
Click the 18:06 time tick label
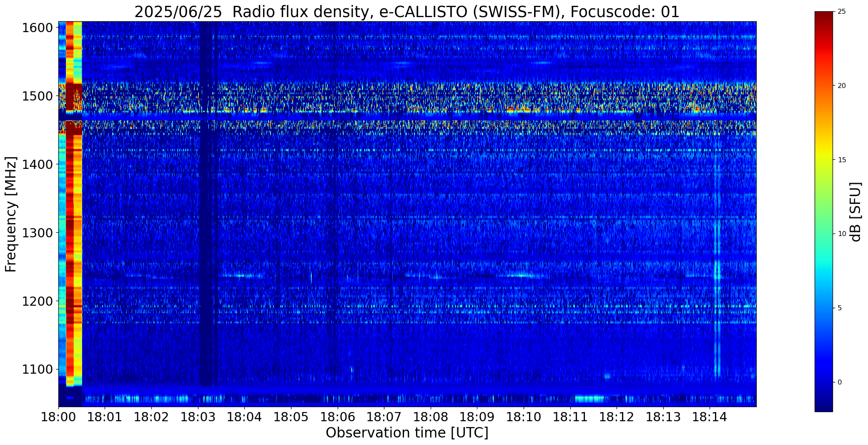(x=338, y=417)
